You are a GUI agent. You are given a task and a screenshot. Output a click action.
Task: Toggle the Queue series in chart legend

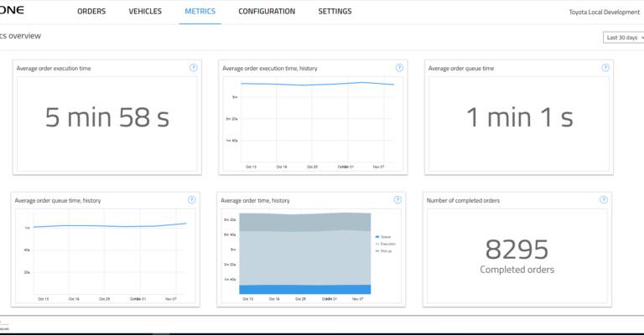pos(383,237)
